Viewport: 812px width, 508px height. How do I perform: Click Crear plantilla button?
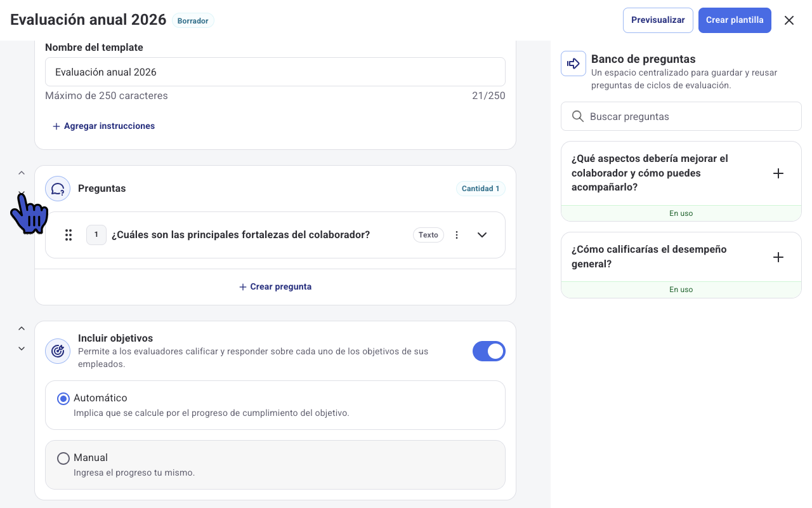coord(735,20)
